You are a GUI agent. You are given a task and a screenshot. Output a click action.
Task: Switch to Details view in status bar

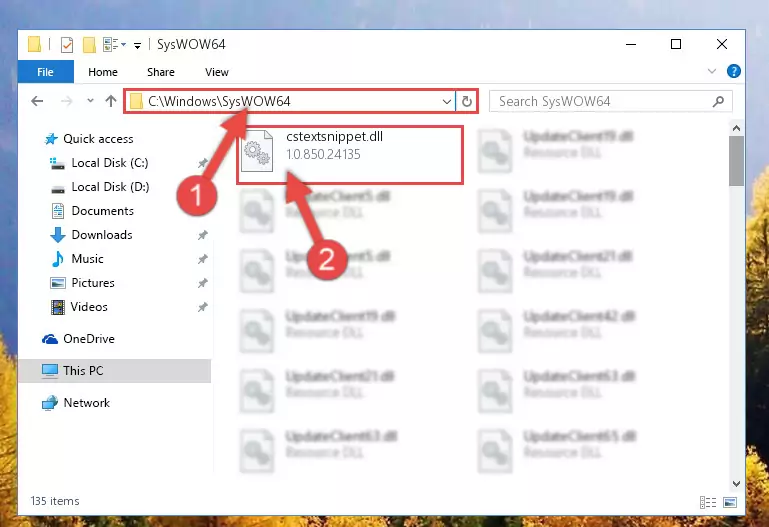click(708, 502)
